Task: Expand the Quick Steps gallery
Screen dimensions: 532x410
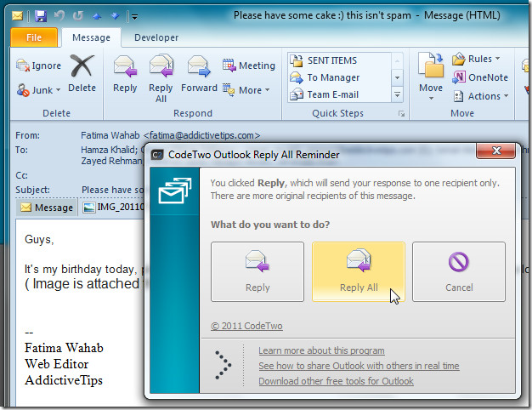Action: [397, 94]
